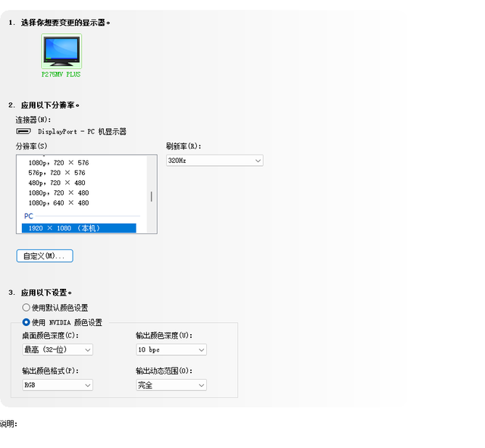Viewport: 485px width, 448px height.
Task: Expand 输出颜色深度 dropdown showing 10 bpc
Action: coord(171,349)
